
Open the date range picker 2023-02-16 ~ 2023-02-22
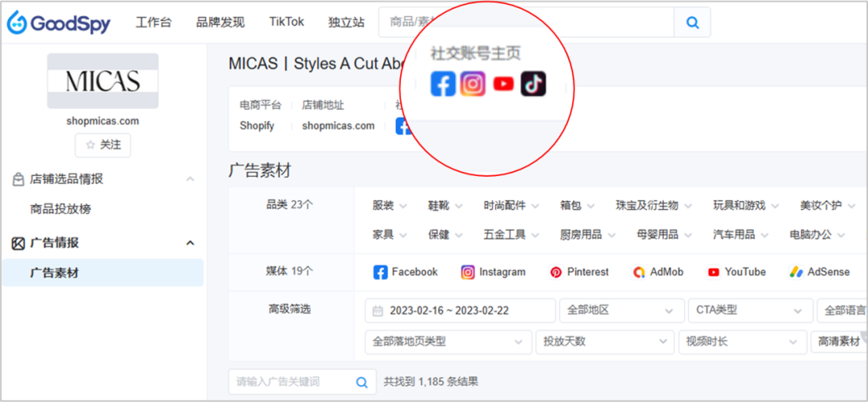click(460, 310)
